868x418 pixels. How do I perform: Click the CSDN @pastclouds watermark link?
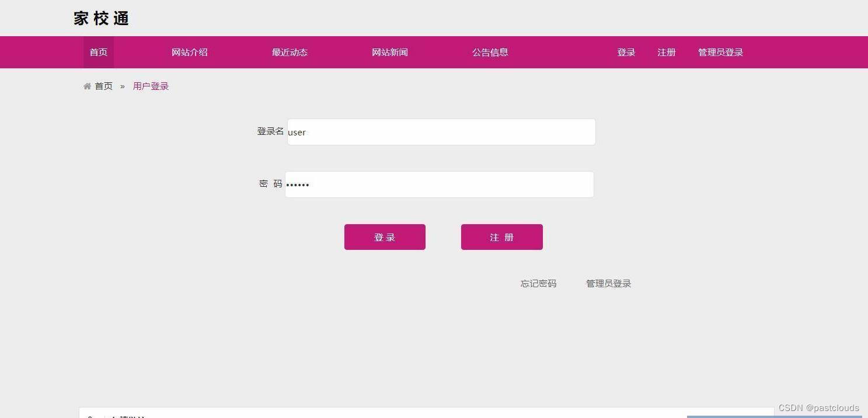[819, 407]
